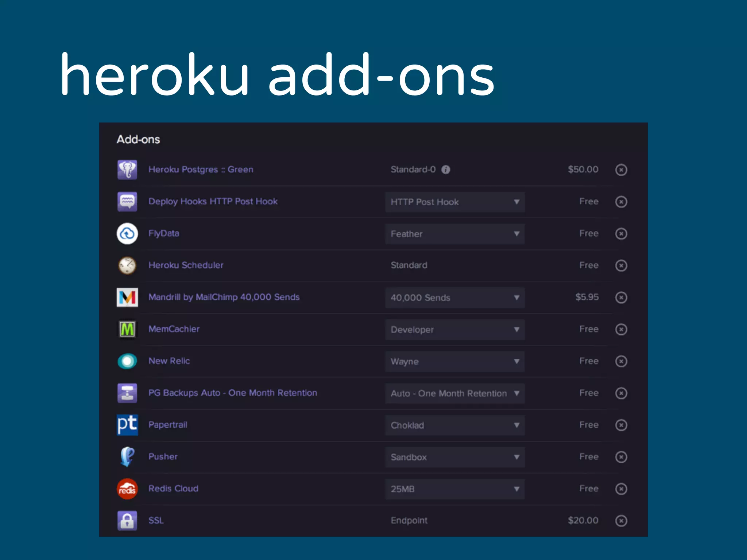The image size is (747, 560).
Task: Click the Redis Cloud red icon
Action: pyautogui.click(x=127, y=489)
